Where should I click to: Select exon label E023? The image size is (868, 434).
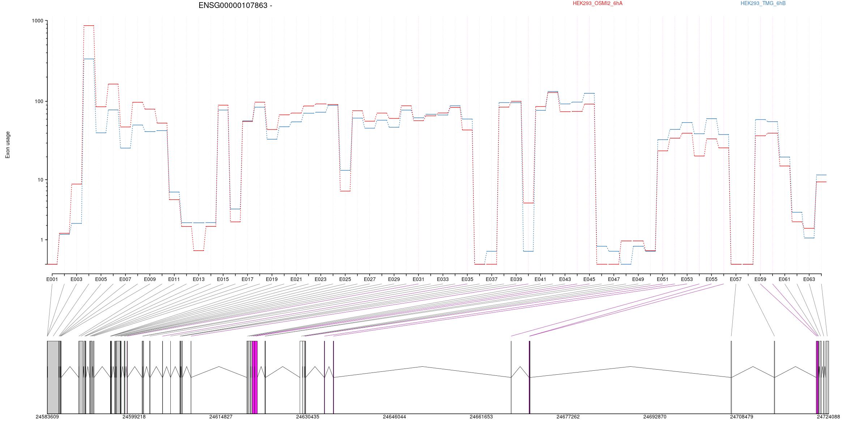320,279
